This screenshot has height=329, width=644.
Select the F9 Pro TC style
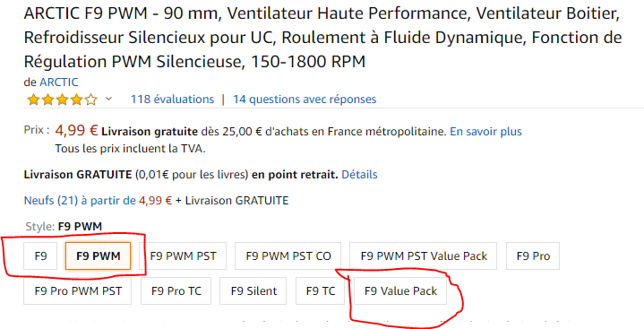coord(176,290)
